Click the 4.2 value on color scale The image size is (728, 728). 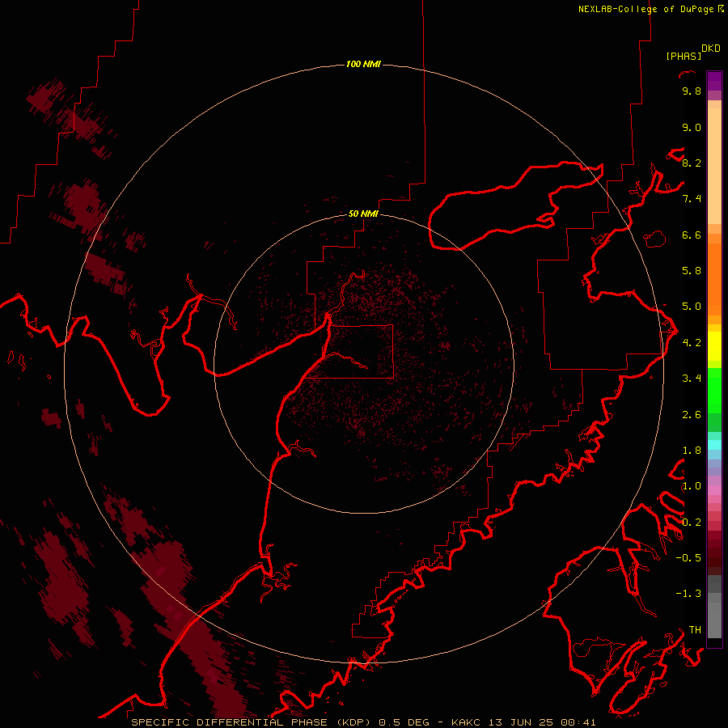point(692,343)
